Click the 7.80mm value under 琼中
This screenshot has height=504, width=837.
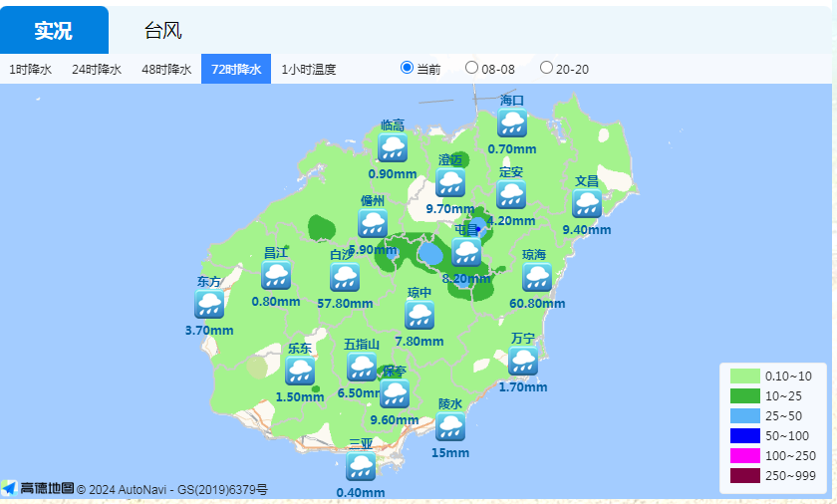click(x=419, y=342)
